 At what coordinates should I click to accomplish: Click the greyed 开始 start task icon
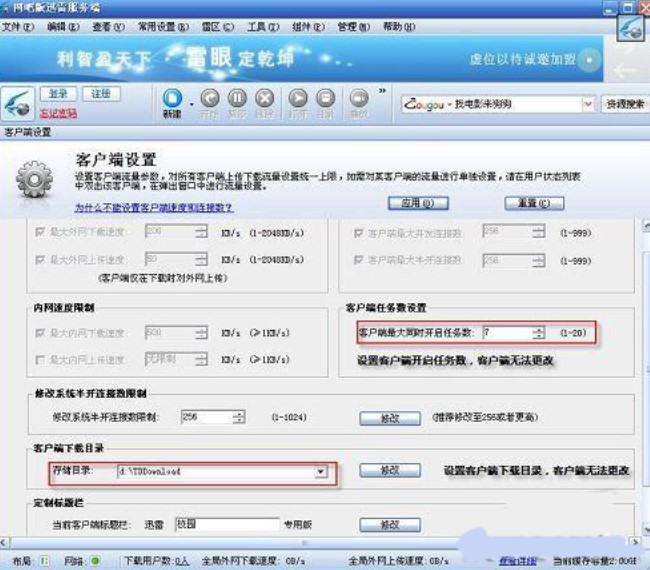209,99
